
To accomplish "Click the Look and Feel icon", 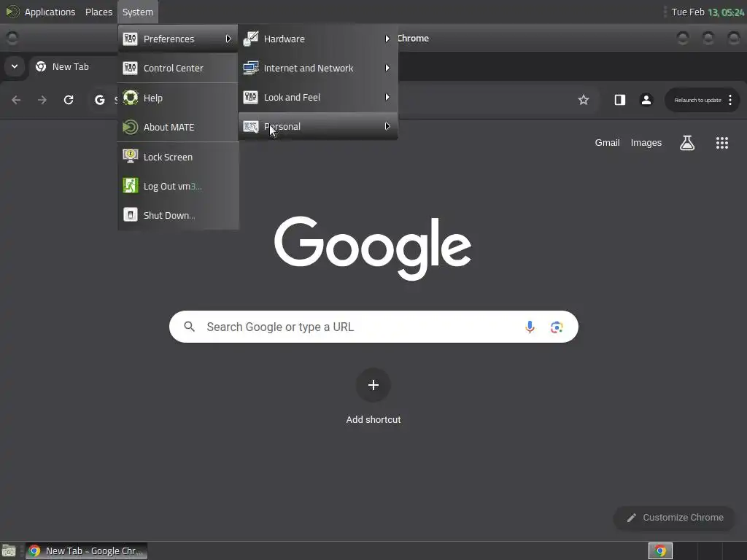I will coord(251,97).
